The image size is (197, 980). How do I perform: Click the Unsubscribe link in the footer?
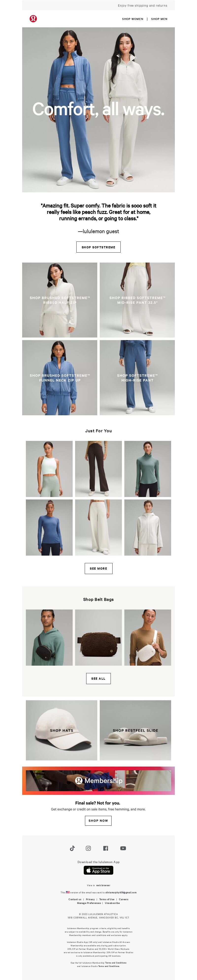[x=112, y=903]
